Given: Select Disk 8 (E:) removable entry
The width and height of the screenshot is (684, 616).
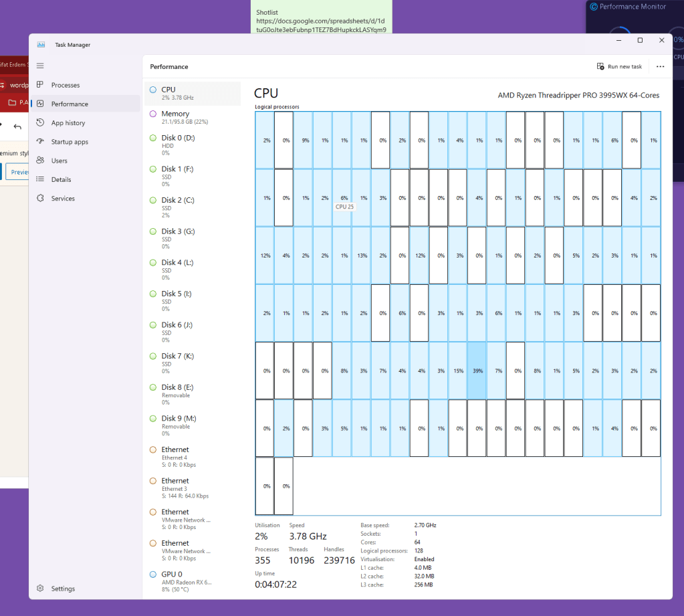Looking at the screenshot, I should tap(193, 395).
